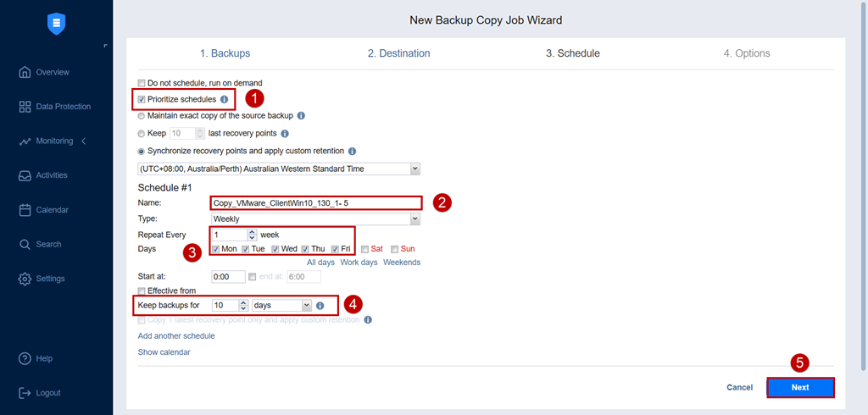Go to 4. Options wizard step
This screenshot has width=868, height=415.
pyautogui.click(x=747, y=53)
